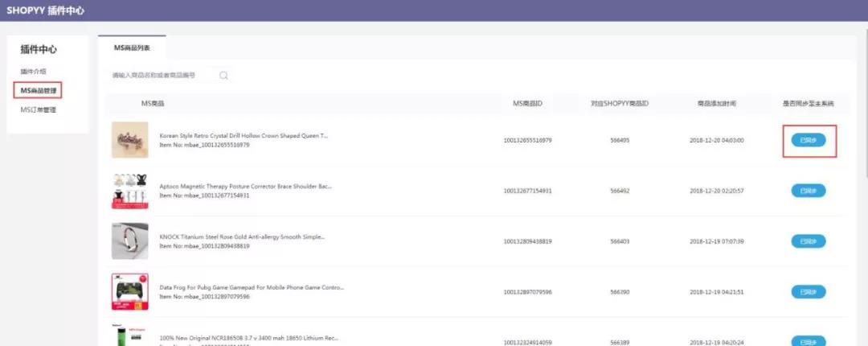Click the SHOPYY 插件中心 header title

[45, 10]
